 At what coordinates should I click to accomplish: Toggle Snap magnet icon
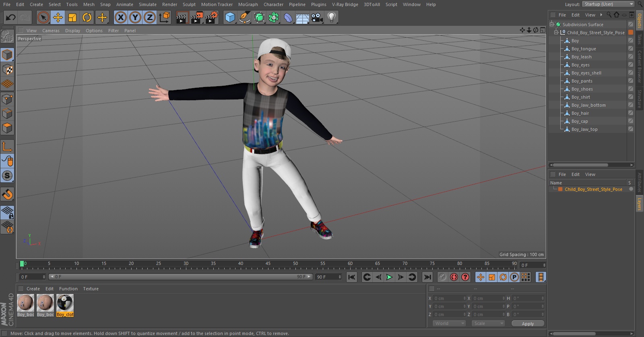[8, 194]
